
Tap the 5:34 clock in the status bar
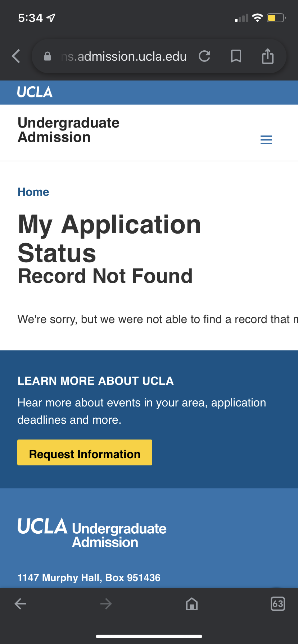click(31, 18)
